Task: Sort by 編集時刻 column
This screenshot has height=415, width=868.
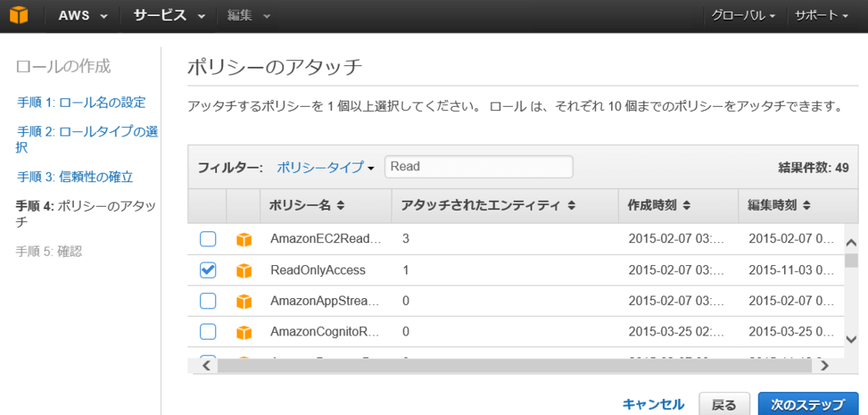Action: pyautogui.click(x=780, y=205)
